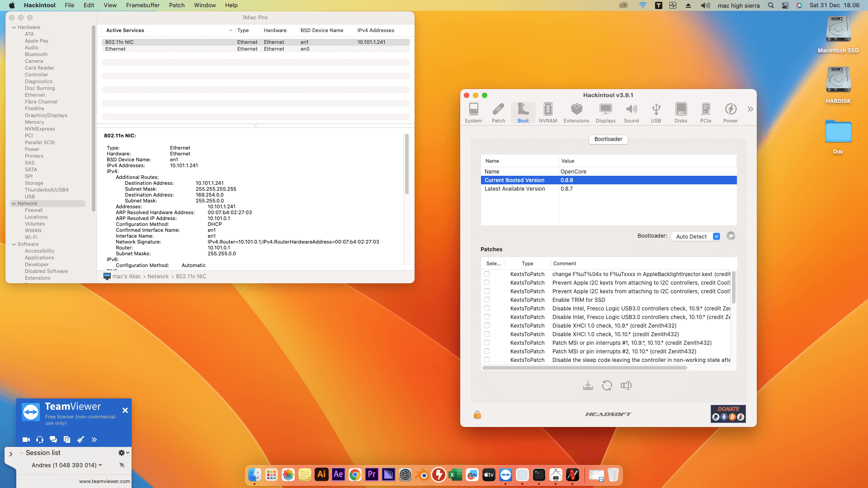Image resolution: width=868 pixels, height=488 pixels.
Task: Click the refresh icon below patches
Action: pos(607,385)
